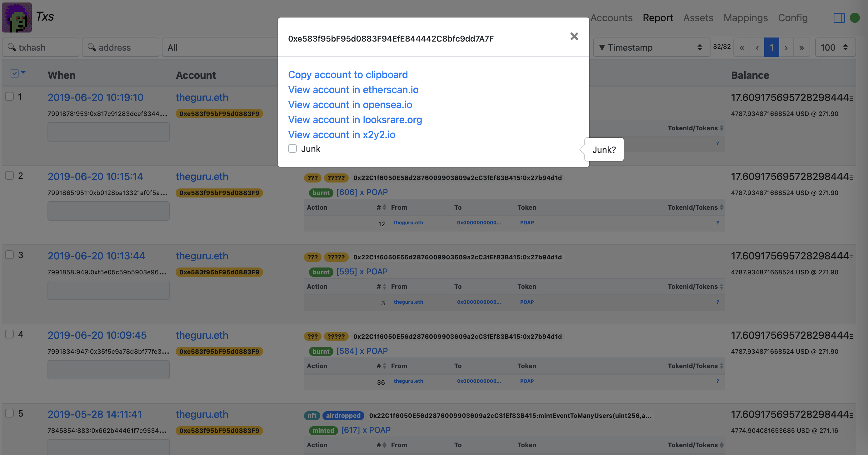Click the green status indicator dot
The height and width of the screenshot is (455, 868).
[x=855, y=18]
